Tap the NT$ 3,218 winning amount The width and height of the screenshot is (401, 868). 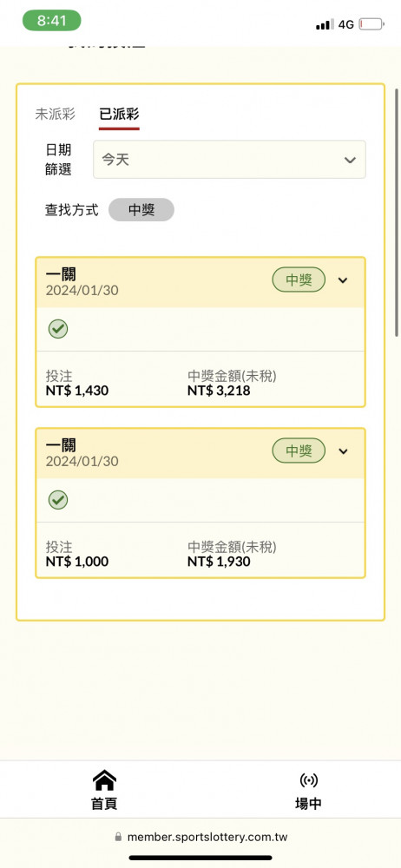(x=219, y=391)
